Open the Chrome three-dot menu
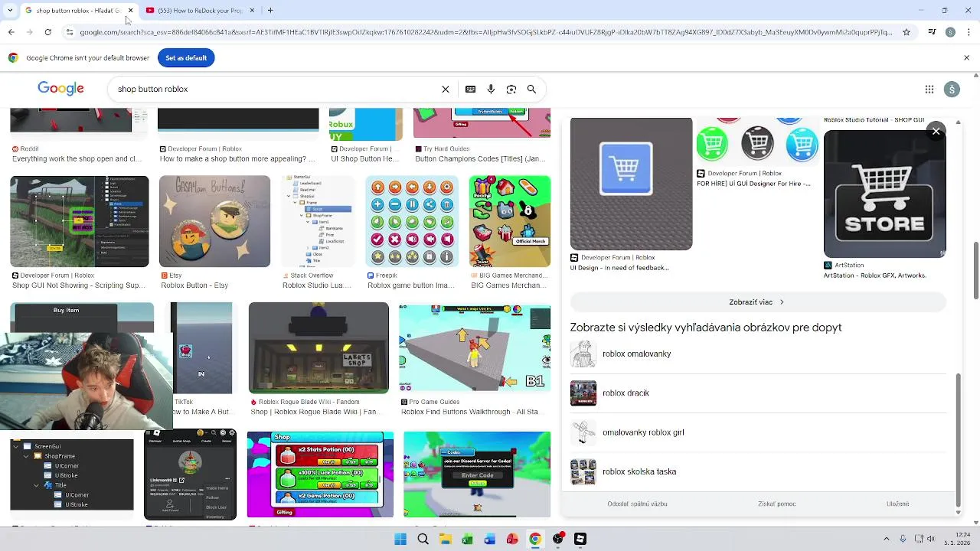The height and width of the screenshot is (551, 980). click(x=968, y=32)
